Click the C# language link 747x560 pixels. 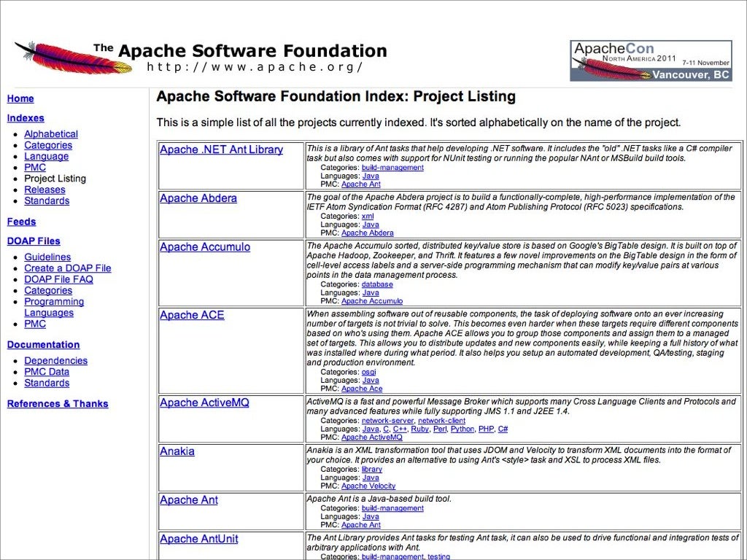pyautogui.click(x=503, y=429)
